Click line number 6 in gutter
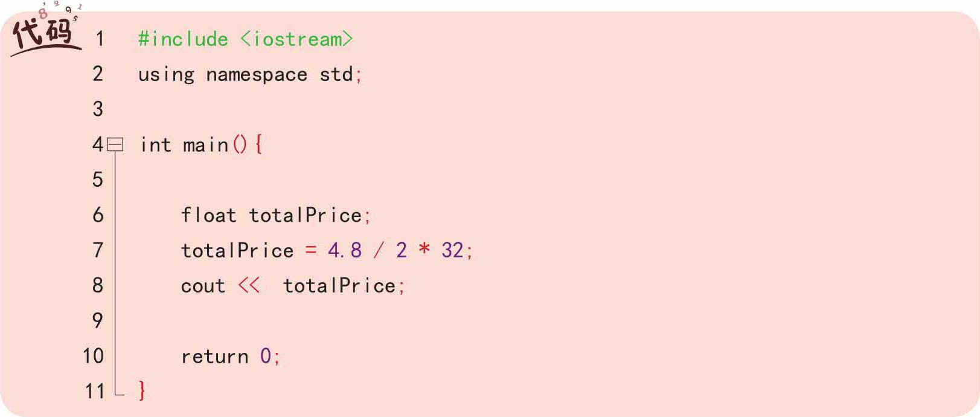980x417 pixels. 98,215
